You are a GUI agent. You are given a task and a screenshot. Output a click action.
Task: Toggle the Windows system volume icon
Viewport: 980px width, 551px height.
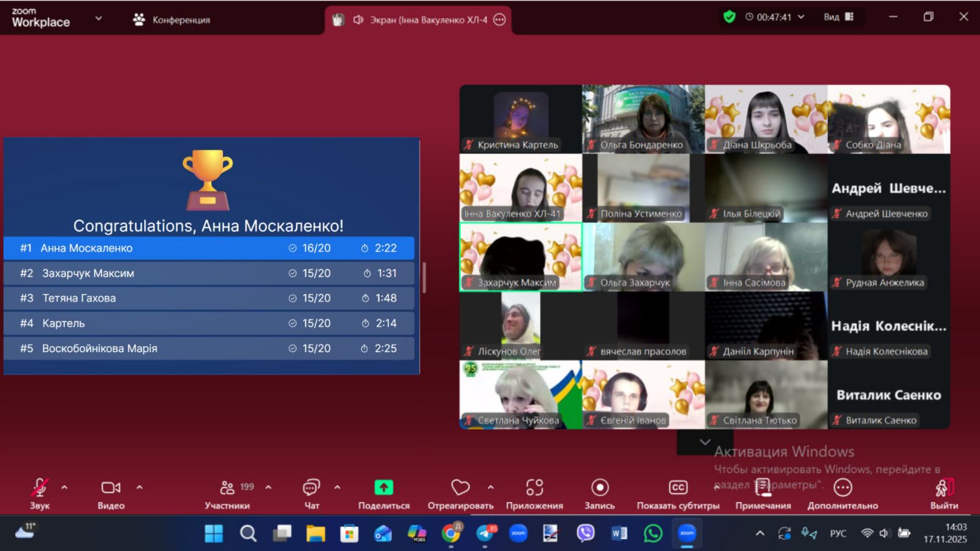click(884, 533)
